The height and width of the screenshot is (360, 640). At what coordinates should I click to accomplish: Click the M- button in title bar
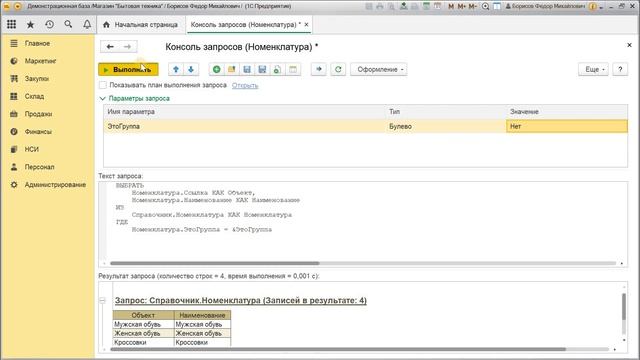pos(472,7)
